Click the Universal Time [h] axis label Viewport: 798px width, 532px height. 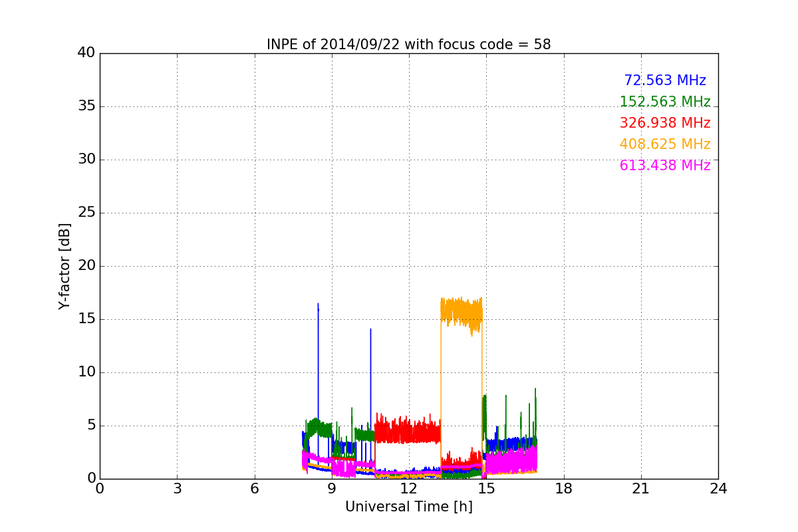click(x=408, y=507)
